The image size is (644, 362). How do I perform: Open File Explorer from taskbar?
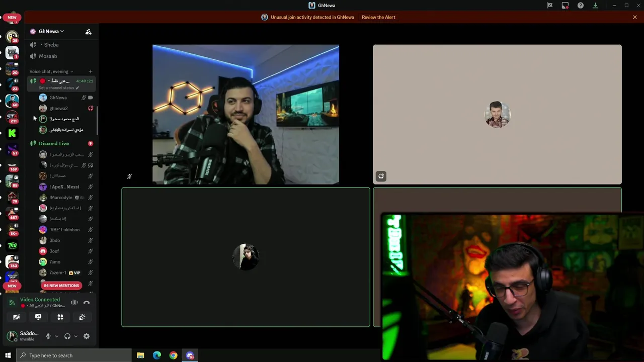[140, 355]
